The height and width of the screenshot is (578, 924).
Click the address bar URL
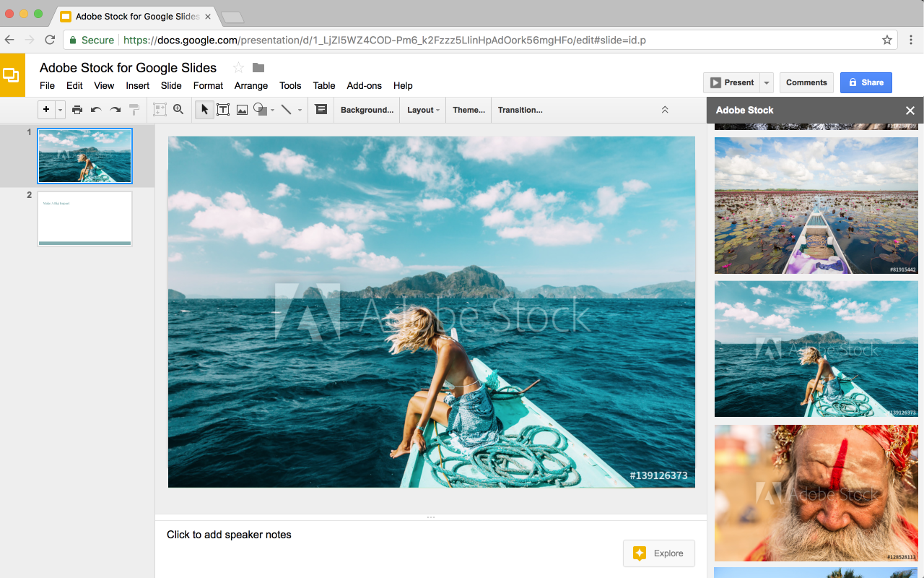pyautogui.click(x=385, y=40)
